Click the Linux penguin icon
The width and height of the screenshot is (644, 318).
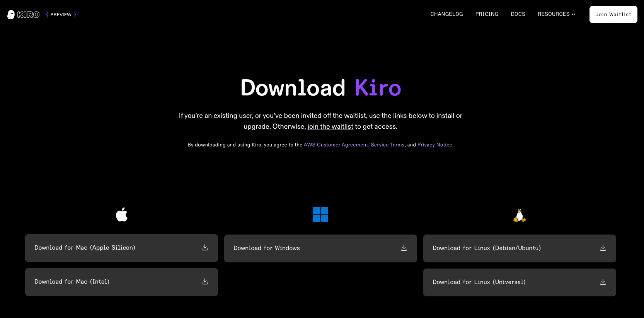coord(520,216)
